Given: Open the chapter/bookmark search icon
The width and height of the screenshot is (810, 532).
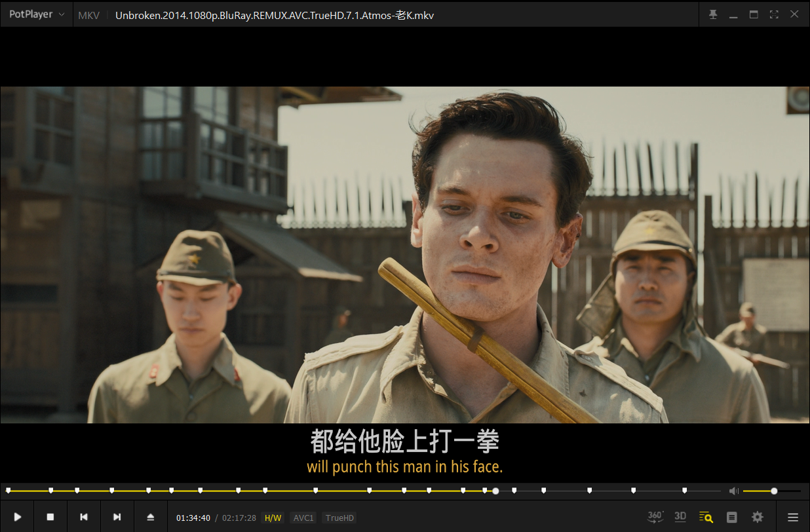Looking at the screenshot, I should click(x=706, y=517).
